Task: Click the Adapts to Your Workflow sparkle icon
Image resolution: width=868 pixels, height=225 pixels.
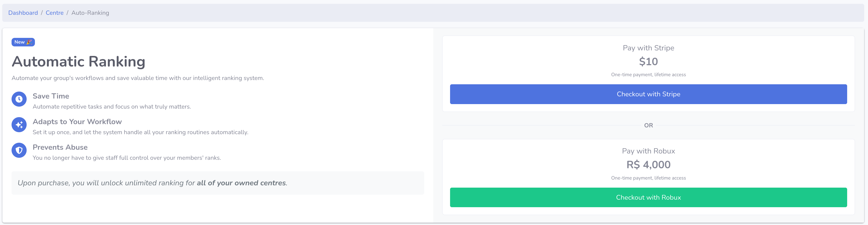Action: tap(19, 125)
